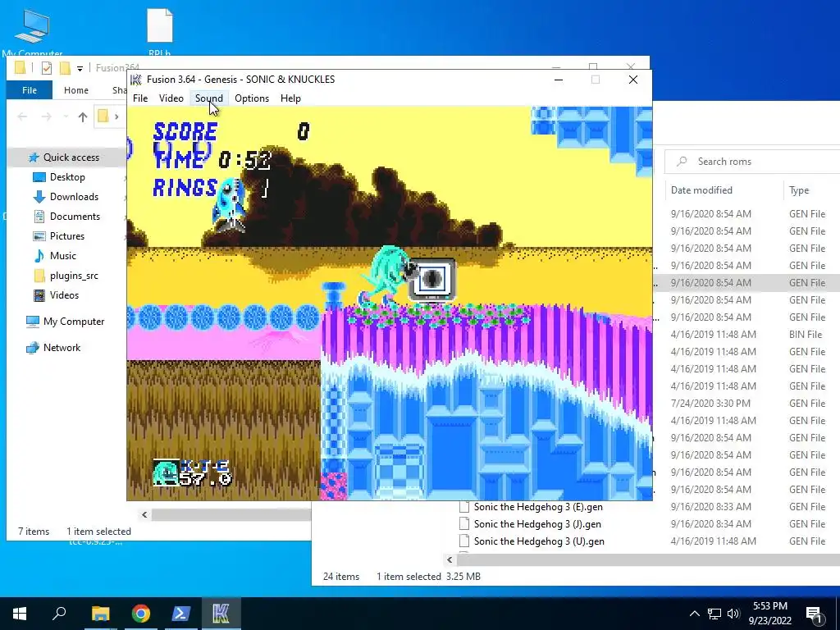Open My Computer desktop shortcut
840x630 pixels.
pyautogui.click(x=32, y=32)
